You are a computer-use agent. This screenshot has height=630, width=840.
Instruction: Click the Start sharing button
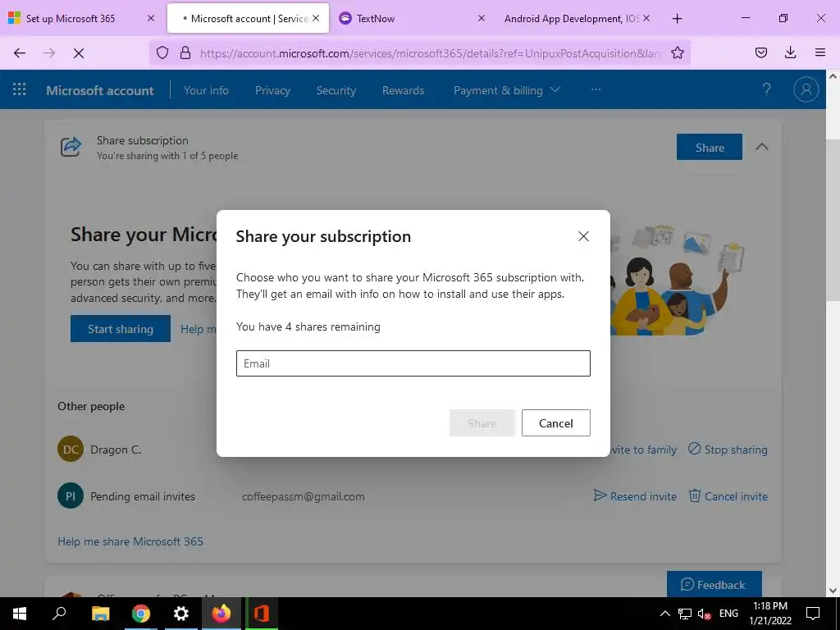click(x=121, y=328)
